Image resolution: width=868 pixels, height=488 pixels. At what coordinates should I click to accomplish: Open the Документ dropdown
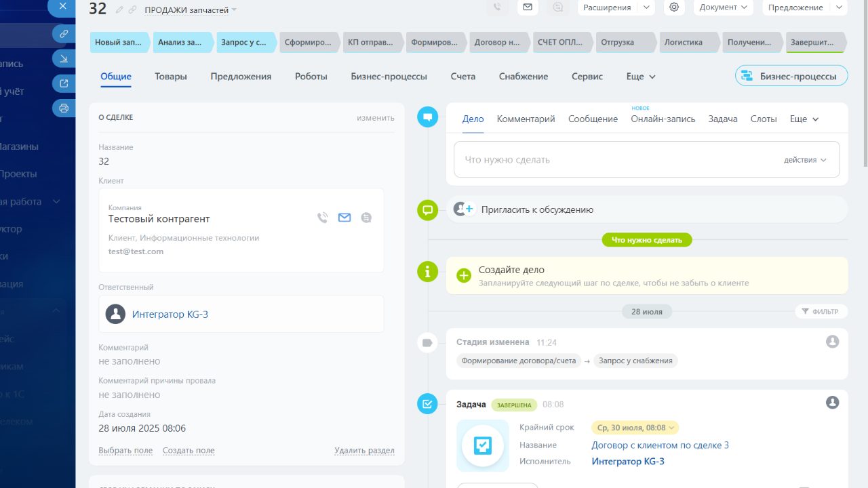click(724, 7)
